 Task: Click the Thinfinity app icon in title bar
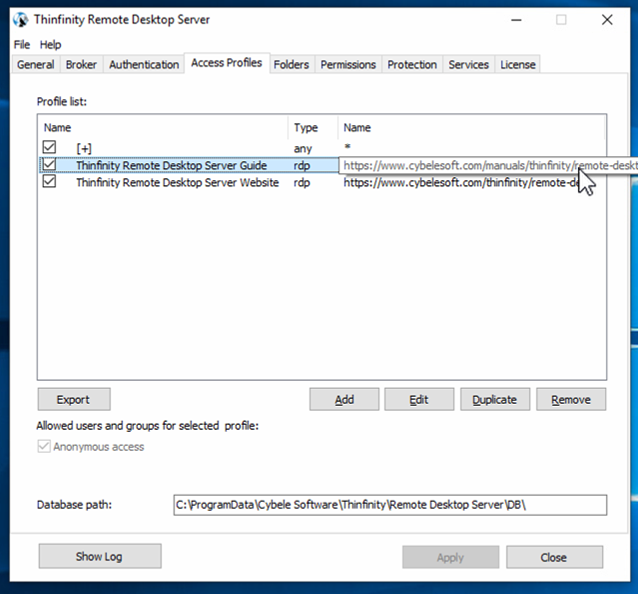click(x=20, y=20)
